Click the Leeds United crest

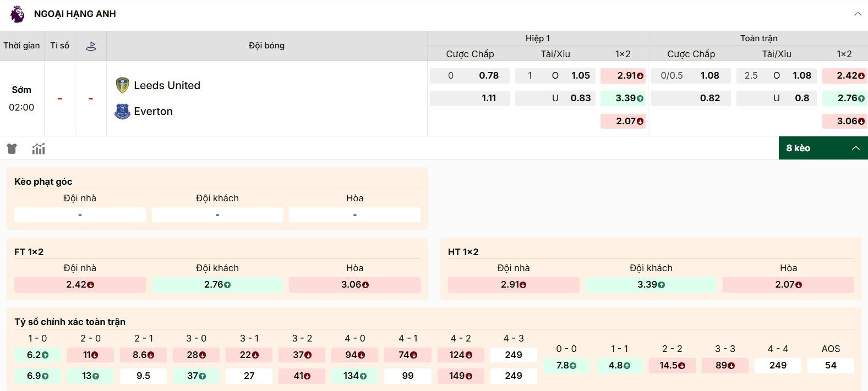pos(122,85)
